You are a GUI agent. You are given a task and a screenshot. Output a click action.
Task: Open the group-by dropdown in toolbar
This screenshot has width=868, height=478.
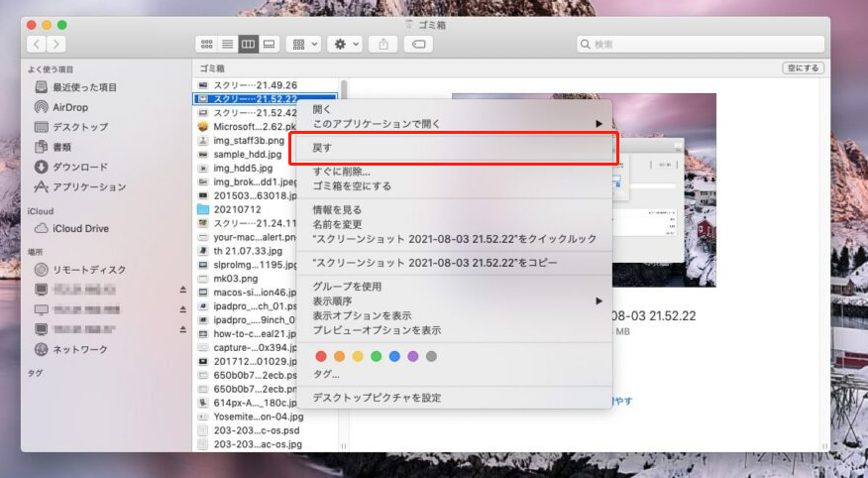point(303,45)
